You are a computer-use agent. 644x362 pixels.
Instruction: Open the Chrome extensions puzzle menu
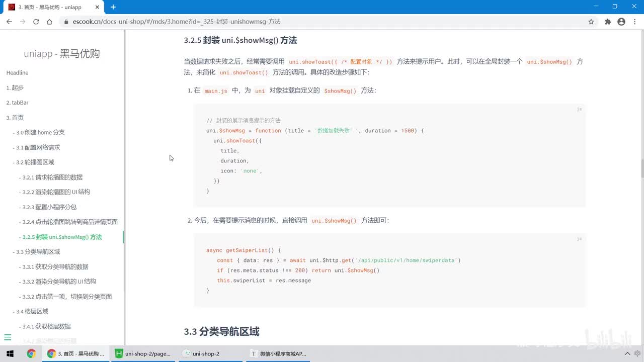coord(608,22)
